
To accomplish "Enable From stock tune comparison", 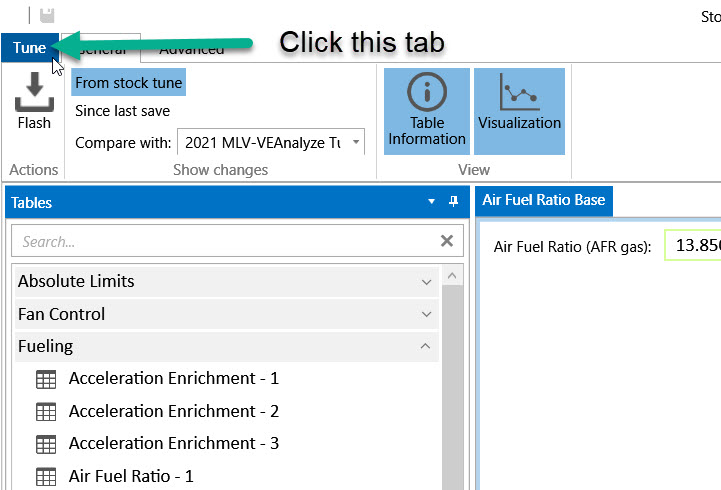I will click(x=128, y=83).
